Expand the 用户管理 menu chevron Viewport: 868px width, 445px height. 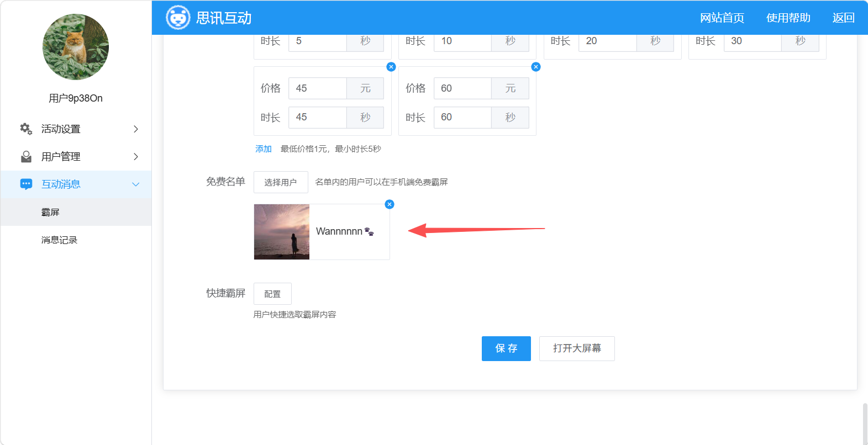coord(136,157)
